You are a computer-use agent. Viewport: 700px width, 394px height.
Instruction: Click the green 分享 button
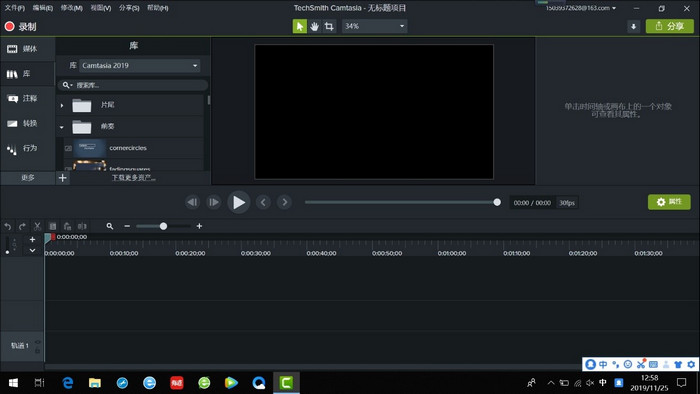pos(670,26)
